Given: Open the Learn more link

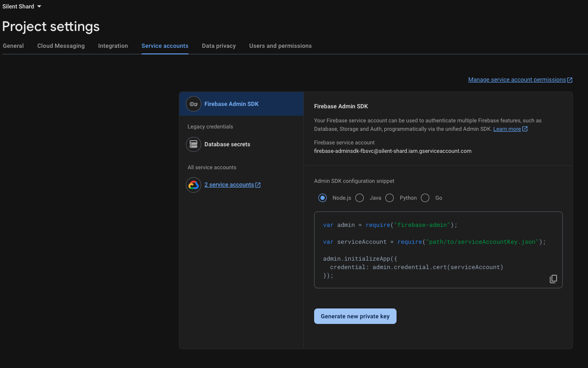Looking at the screenshot, I should tap(507, 128).
